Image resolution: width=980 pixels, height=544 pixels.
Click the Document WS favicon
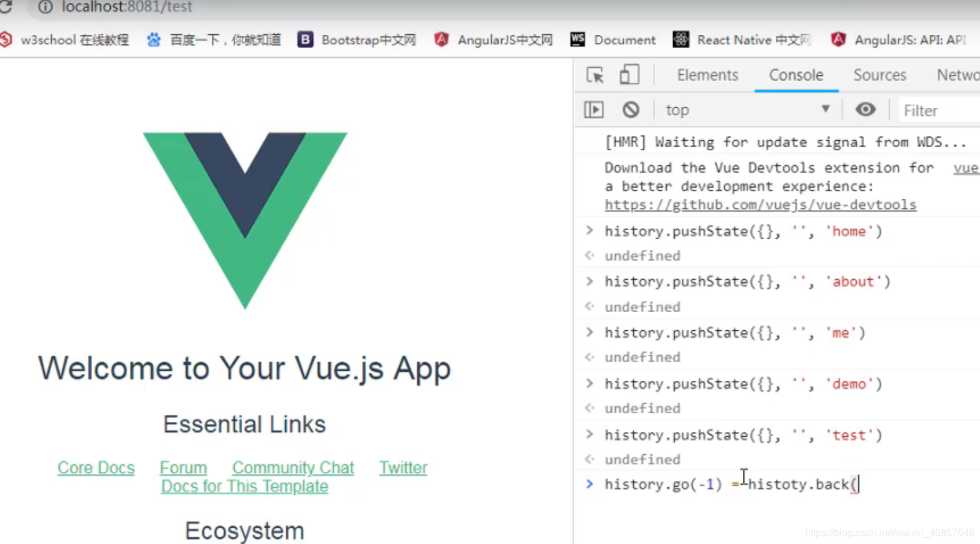578,39
